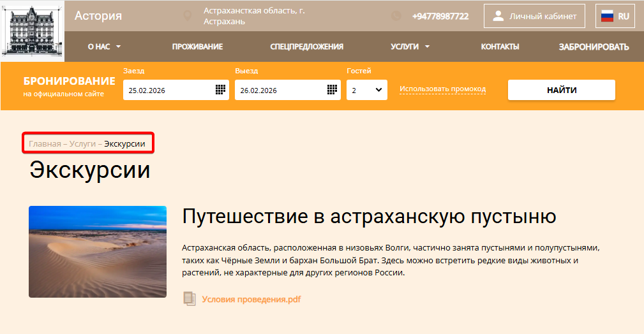
Task: Click the Заезд date field 25.02.2026
Action: coord(176,90)
